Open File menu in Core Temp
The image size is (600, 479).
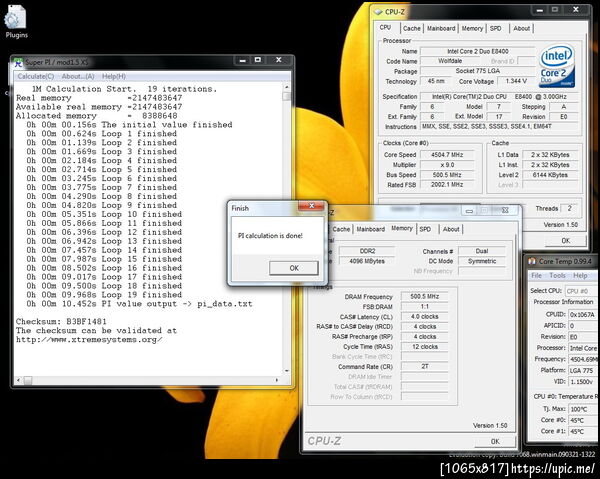[536, 275]
